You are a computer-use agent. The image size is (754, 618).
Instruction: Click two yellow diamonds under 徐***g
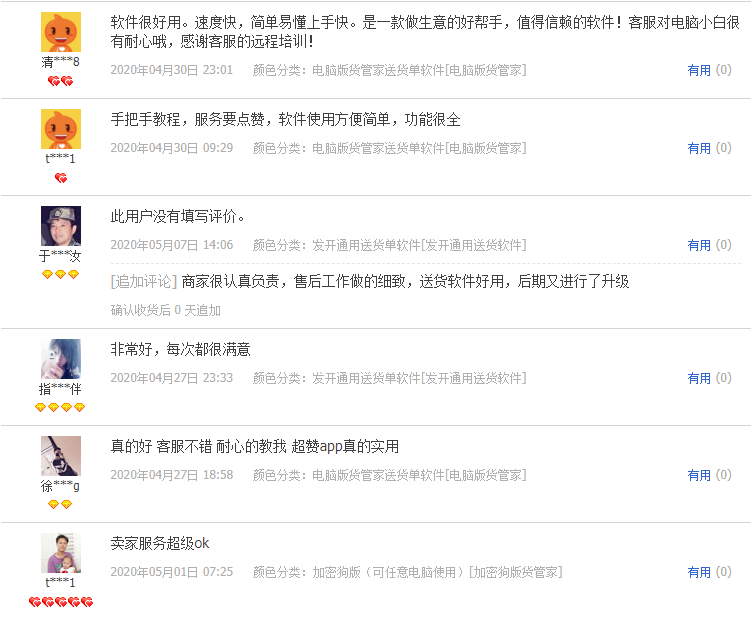click(60, 504)
